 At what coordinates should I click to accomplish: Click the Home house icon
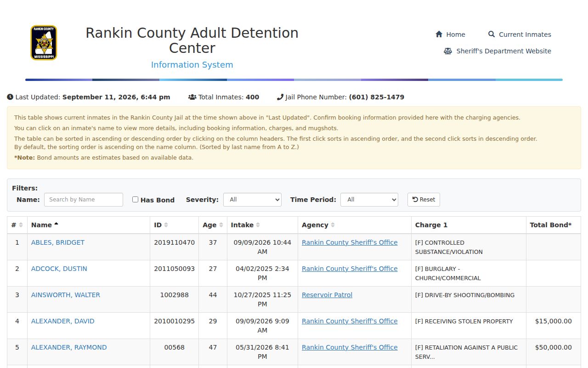(x=439, y=34)
